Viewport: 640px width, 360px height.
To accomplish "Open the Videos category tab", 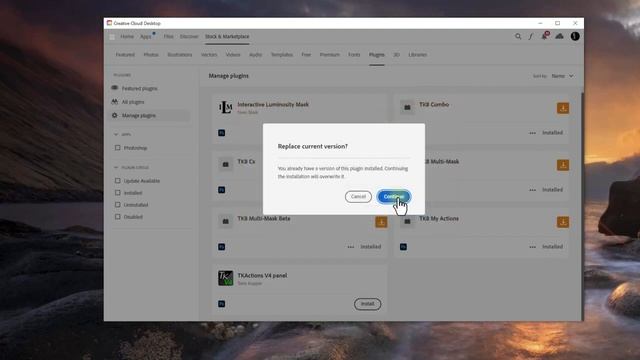I will click(x=233, y=55).
